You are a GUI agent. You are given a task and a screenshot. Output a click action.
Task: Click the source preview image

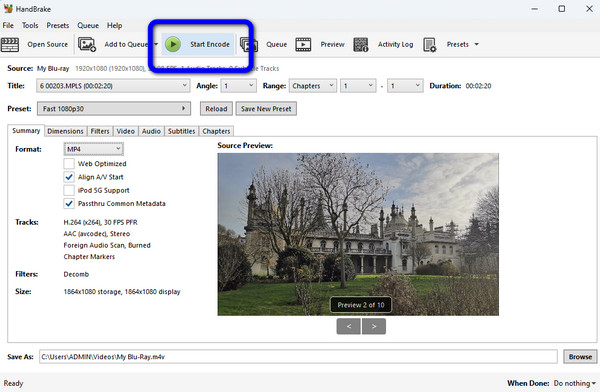(x=358, y=234)
